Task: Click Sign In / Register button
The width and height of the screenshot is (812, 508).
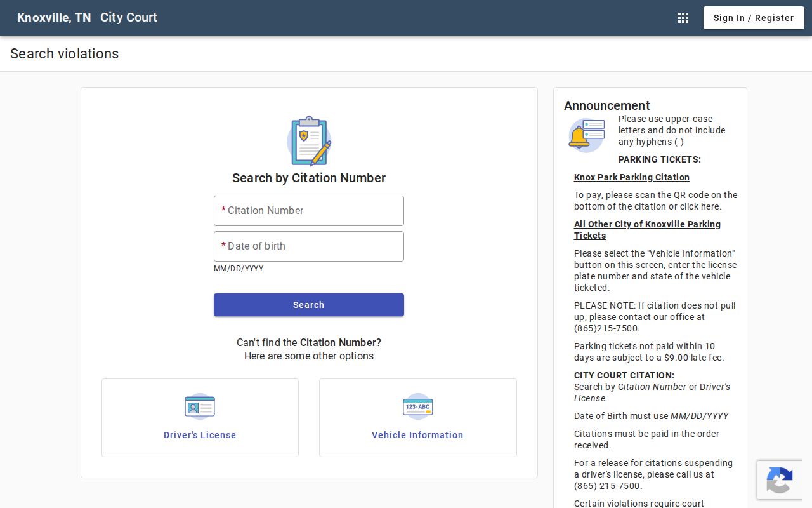Action: [x=754, y=18]
